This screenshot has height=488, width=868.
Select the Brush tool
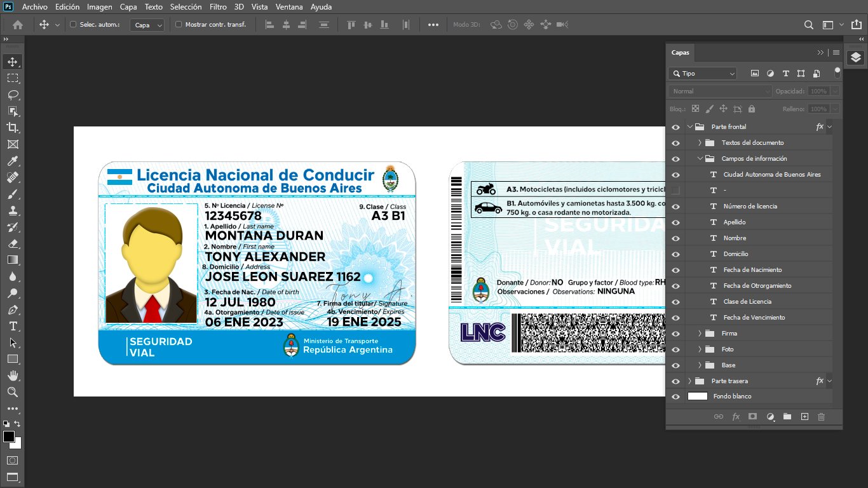tap(13, 194)
